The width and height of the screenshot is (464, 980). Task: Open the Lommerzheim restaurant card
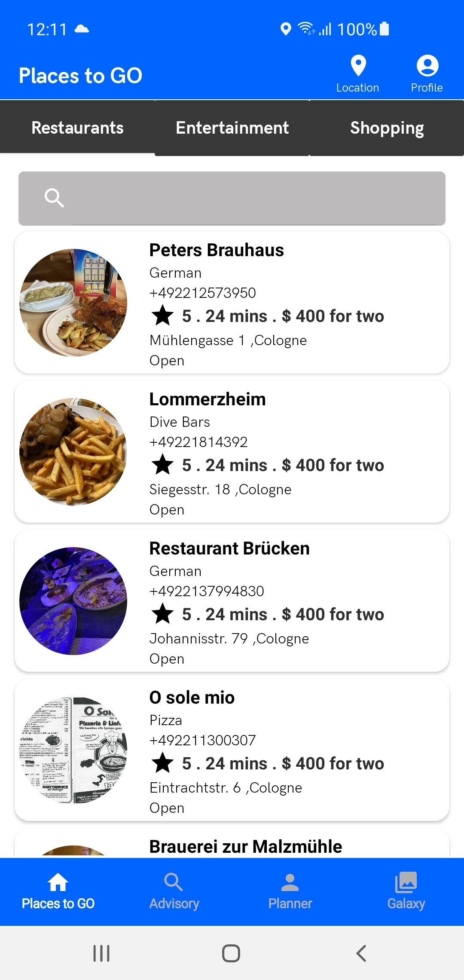coord(232,452)
